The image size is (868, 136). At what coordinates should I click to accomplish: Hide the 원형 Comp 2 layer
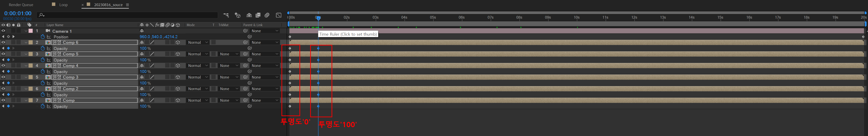pyautogui.click(x=3, y=89)
